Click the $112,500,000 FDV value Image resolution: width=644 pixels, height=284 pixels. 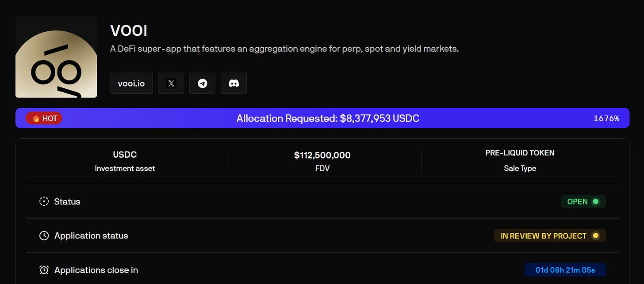(322, 155)
